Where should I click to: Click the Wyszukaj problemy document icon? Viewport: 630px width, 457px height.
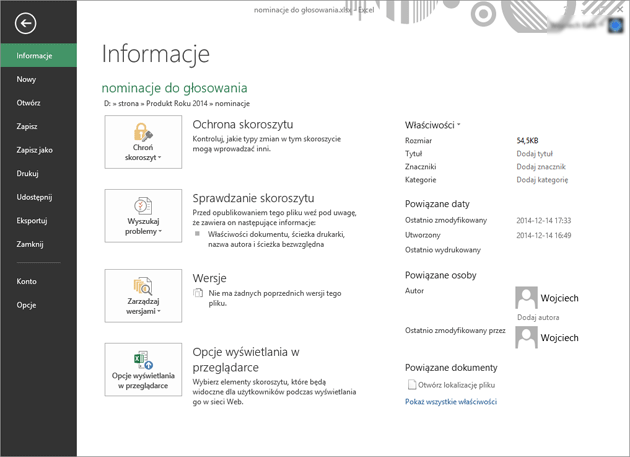click(143, 206)
